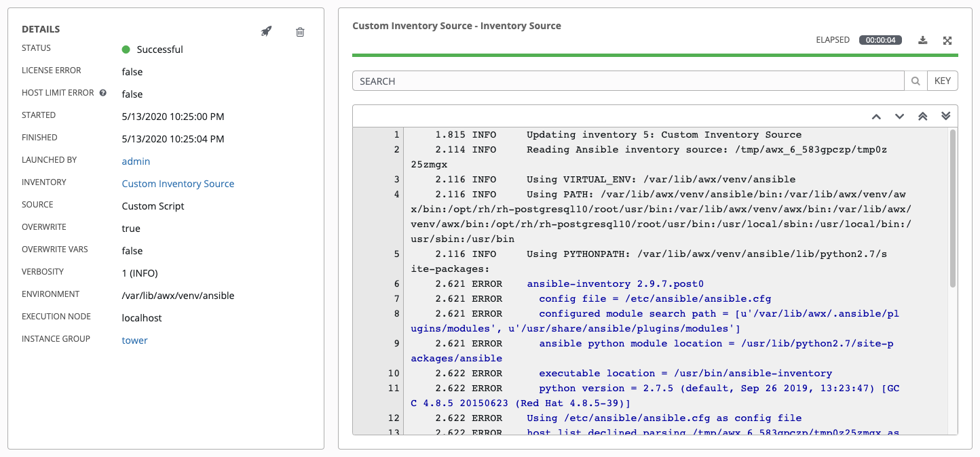Click the Successful status text
The width and height of the screenshot is (980, 457).
pyautogui.click(x=159, y=49)
